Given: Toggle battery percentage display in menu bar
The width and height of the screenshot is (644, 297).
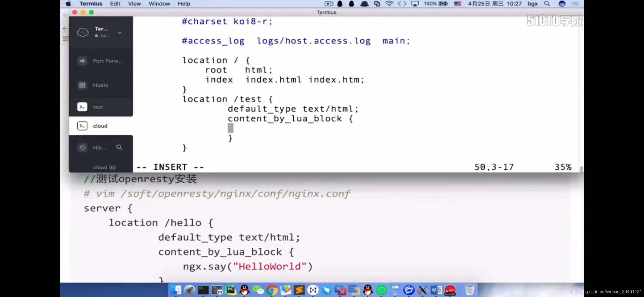Looking at the screenshot, I should coord(443,4).
